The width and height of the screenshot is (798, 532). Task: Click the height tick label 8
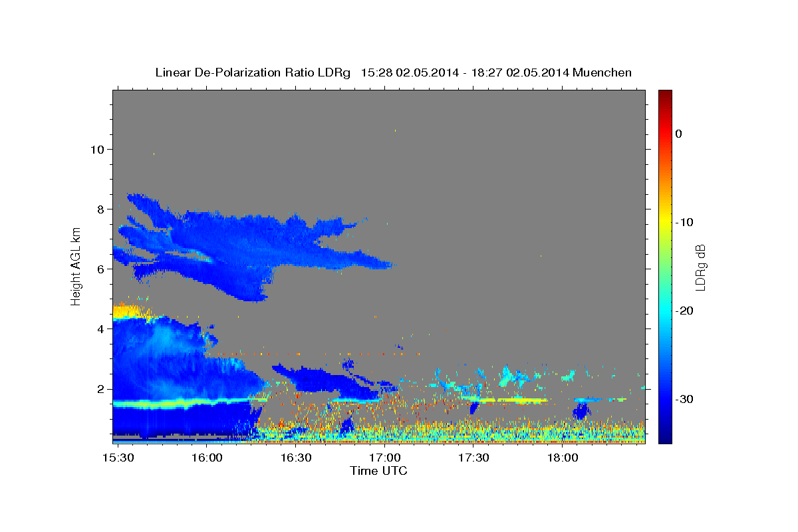click(x=100, y=209)
